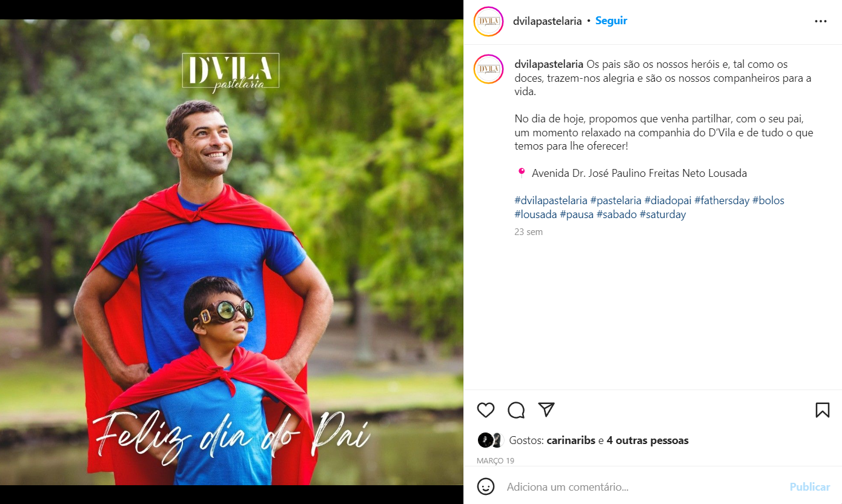This screenshot has height=504, width=842.
Task: Click D'Vila avatar beside the caption
Action: pos(488,69)
